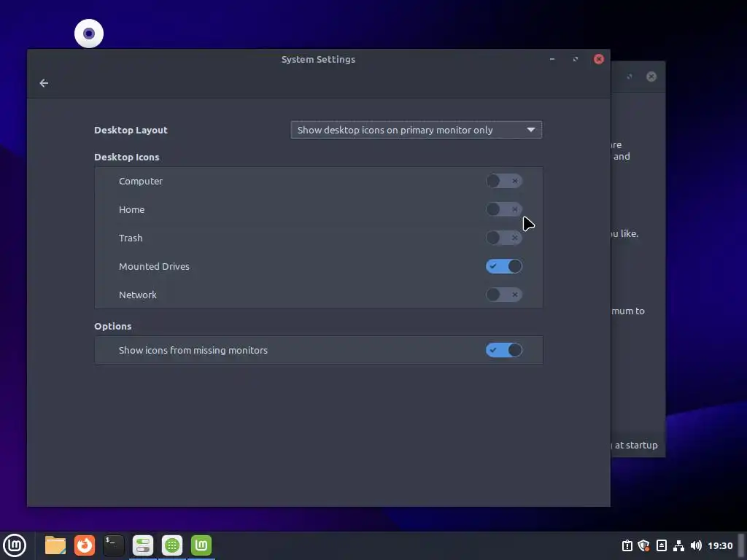Close the System Settings window
This screenshot has width=747, height=560.
pyautogui.click(x=599, y=59)
